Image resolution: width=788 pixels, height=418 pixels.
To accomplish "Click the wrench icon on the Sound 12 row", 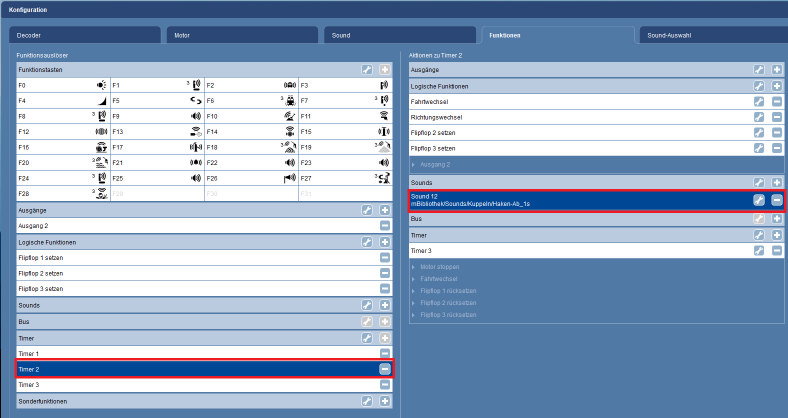I will click(759, 200).
